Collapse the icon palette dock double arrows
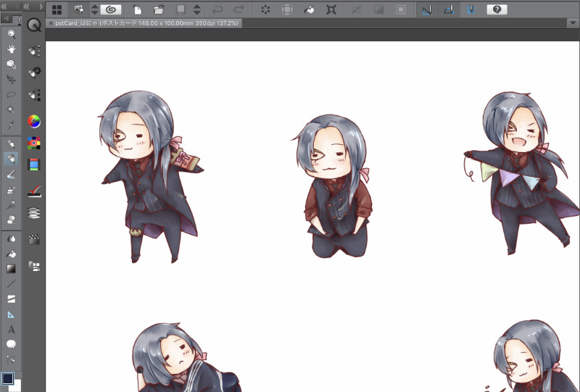Screen dimensions: 580x392 point(26,7)
